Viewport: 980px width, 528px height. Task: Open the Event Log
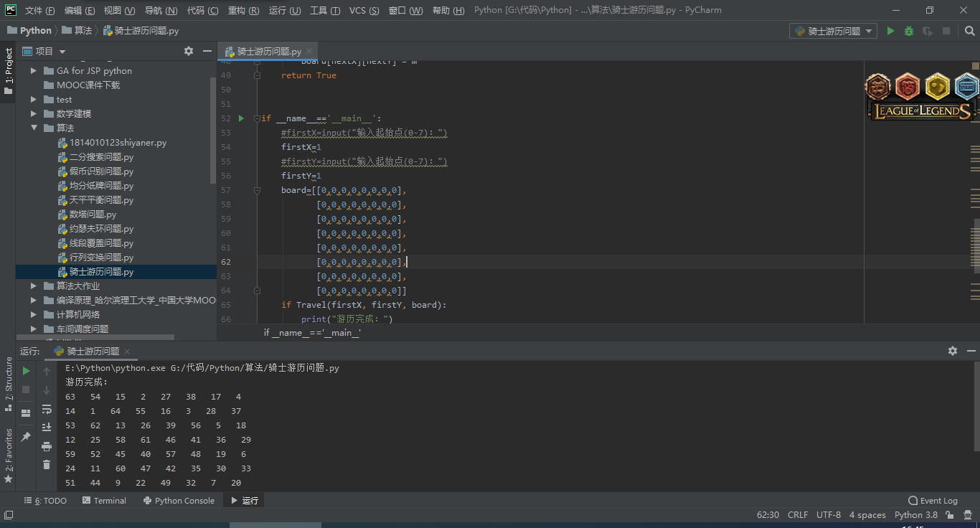[933, 501]
